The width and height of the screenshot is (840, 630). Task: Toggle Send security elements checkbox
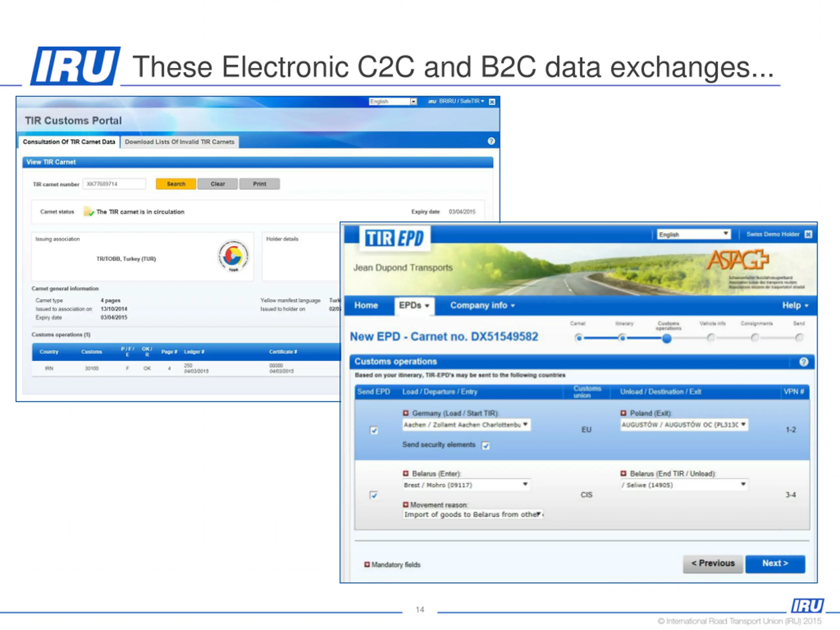click(x=486, y=446)
